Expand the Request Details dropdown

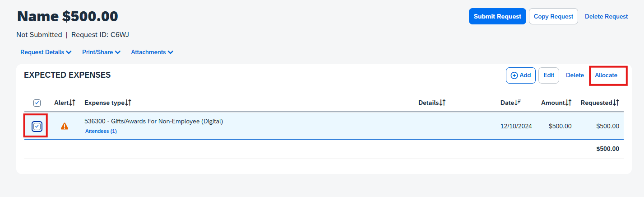[x=46, y=52]
